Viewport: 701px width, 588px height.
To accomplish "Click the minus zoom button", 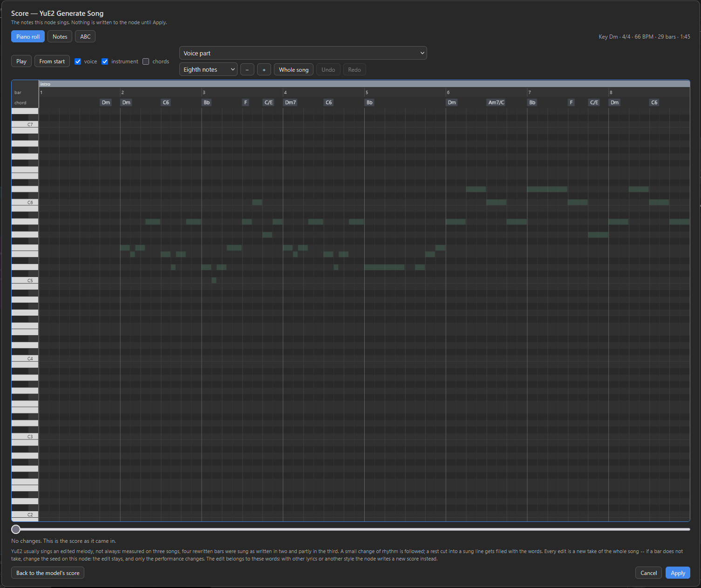I will click(x=247, y=70).
